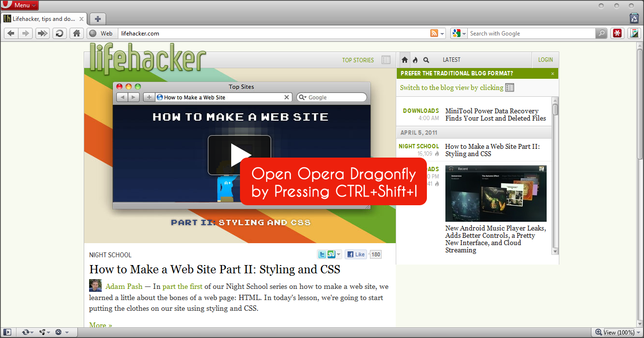Open the TOP STORIES link

click(x=358, y=60)
